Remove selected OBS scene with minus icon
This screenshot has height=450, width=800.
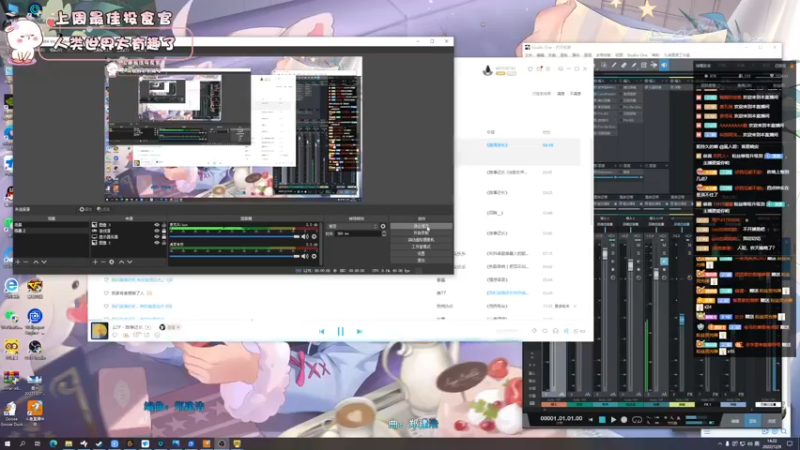tap(26, 262)
